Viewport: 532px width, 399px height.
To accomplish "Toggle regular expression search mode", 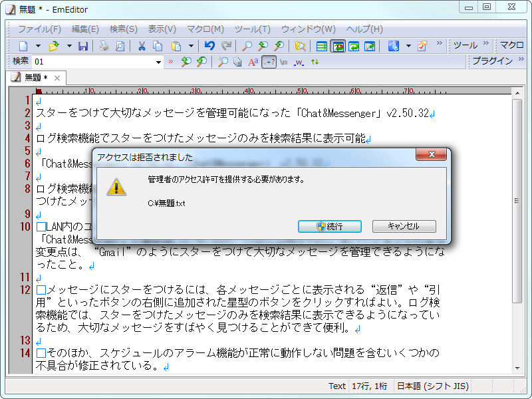I will tap(268, 61).
